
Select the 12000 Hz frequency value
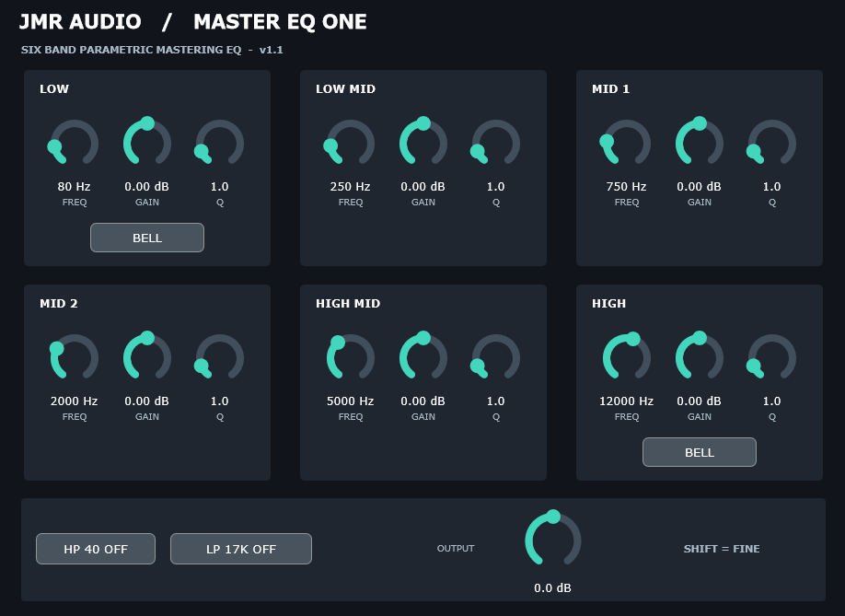[626, 401]
